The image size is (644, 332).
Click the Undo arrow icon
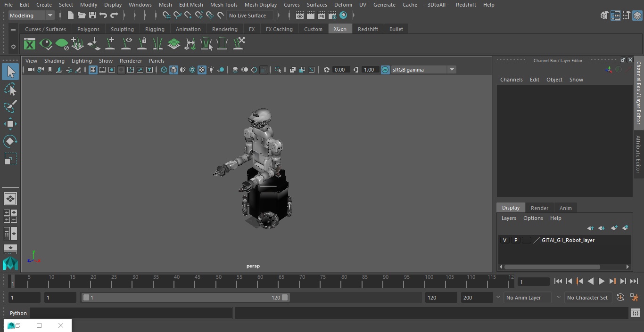coord(103,16)
